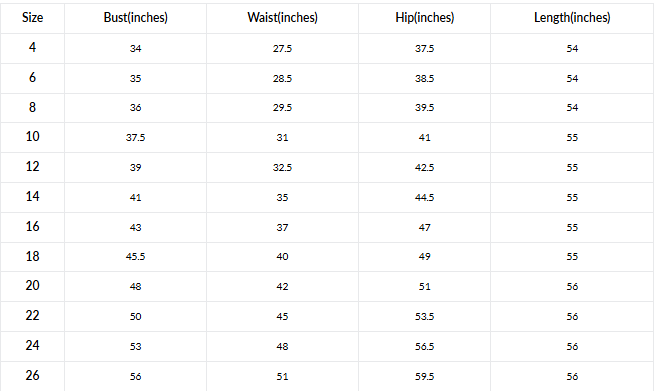
Task: Click the size 14 cell
Action: pyautogui.click(x=33, y=196)
